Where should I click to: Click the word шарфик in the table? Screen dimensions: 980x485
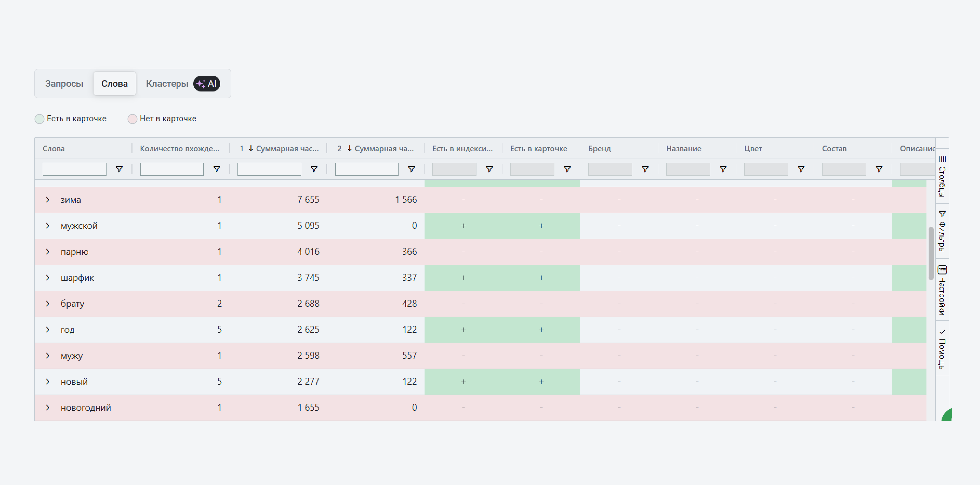click(x=77, y=278)
